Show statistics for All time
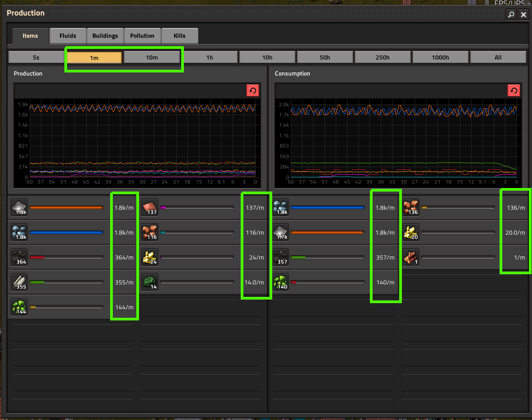This screenshot has height=420, width=532. tap(498, 57)
